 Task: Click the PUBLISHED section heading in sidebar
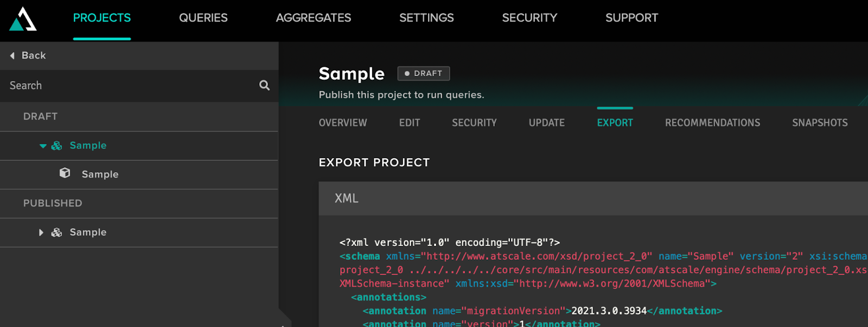pyautogui.click(x=53, y=203)
